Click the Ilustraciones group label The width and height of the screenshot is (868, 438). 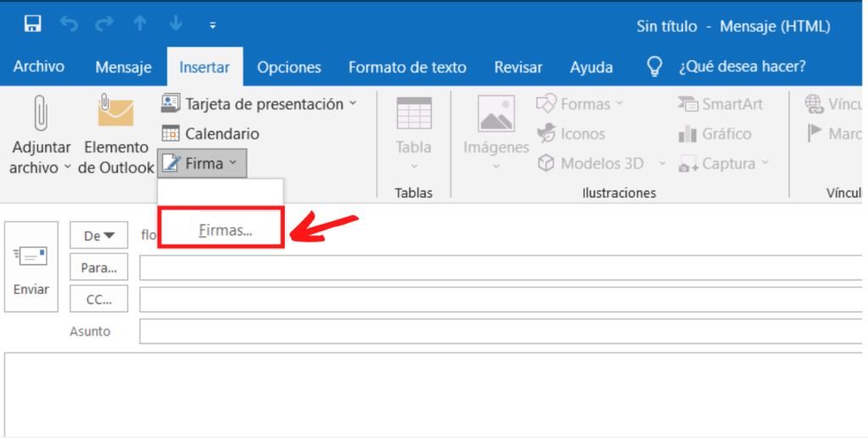tap(619, 192)
